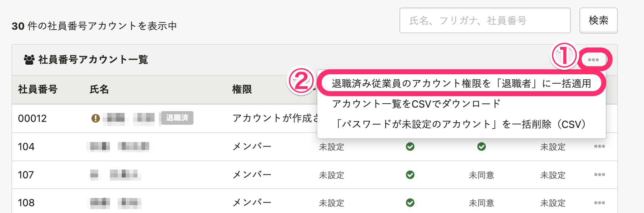This screenshot has height=213, width=644.
Task: Click the 権限 column header
Action: [242, 89]
